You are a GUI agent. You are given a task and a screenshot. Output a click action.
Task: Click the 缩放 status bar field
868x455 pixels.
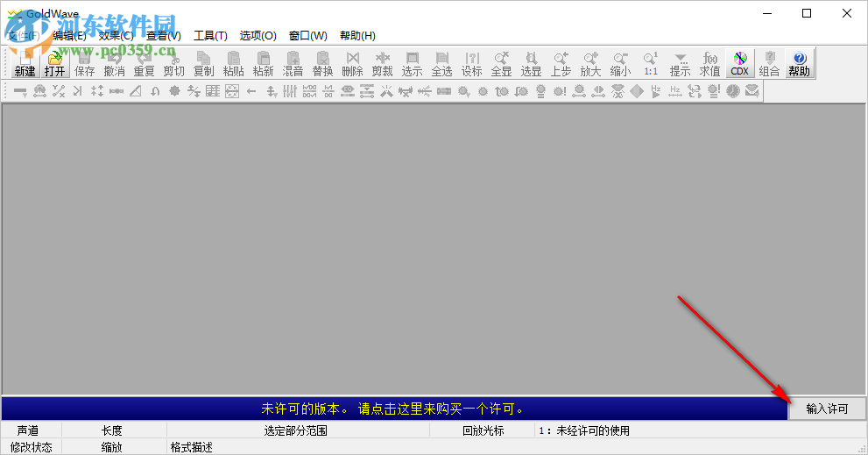[112, 447]
